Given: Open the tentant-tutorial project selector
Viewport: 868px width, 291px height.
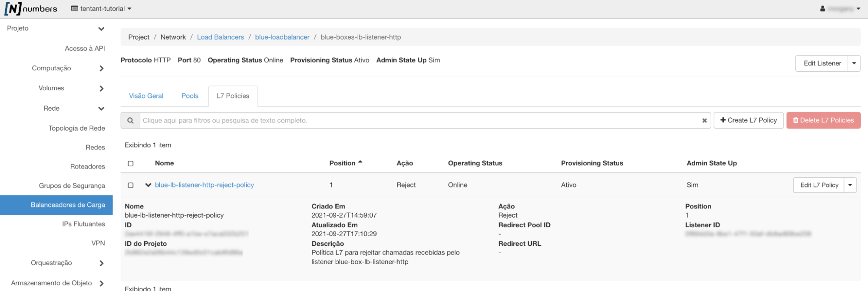Looking at the screenshot, I should [x=101, y=9].
